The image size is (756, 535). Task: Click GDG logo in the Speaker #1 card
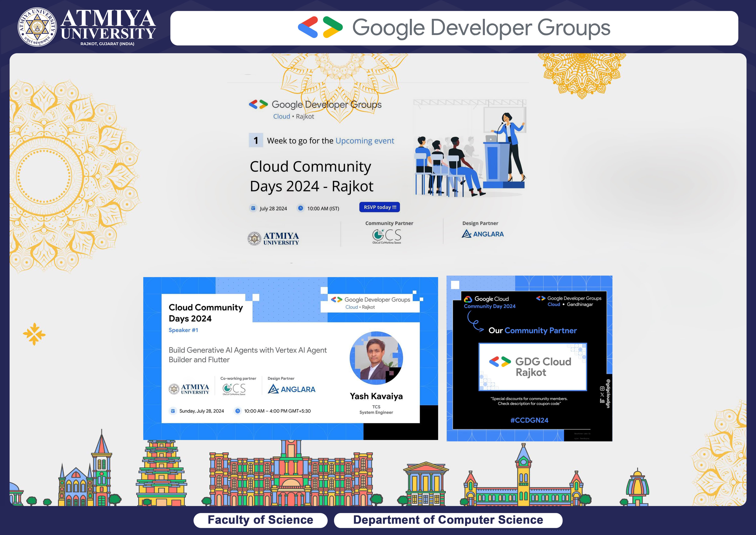tap(336, 300)
